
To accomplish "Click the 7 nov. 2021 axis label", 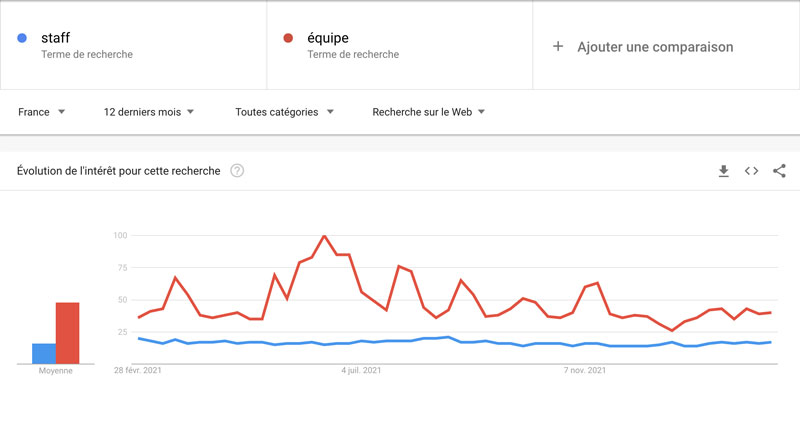I will point(585,371).
